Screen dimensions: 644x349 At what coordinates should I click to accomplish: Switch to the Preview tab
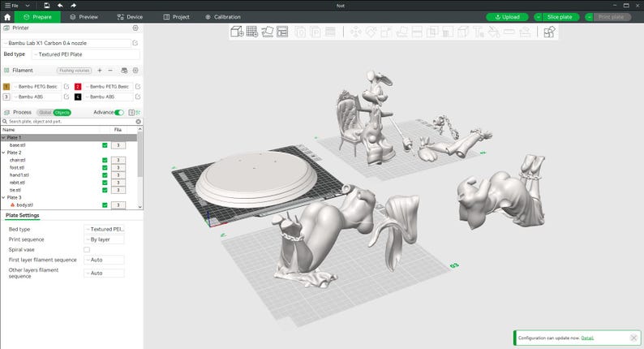coord(84,17)
